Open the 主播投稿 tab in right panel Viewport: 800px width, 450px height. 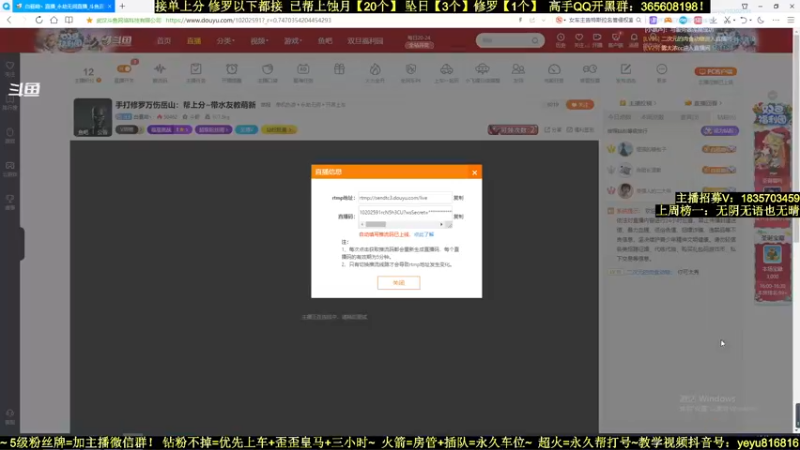coord(638,103)
